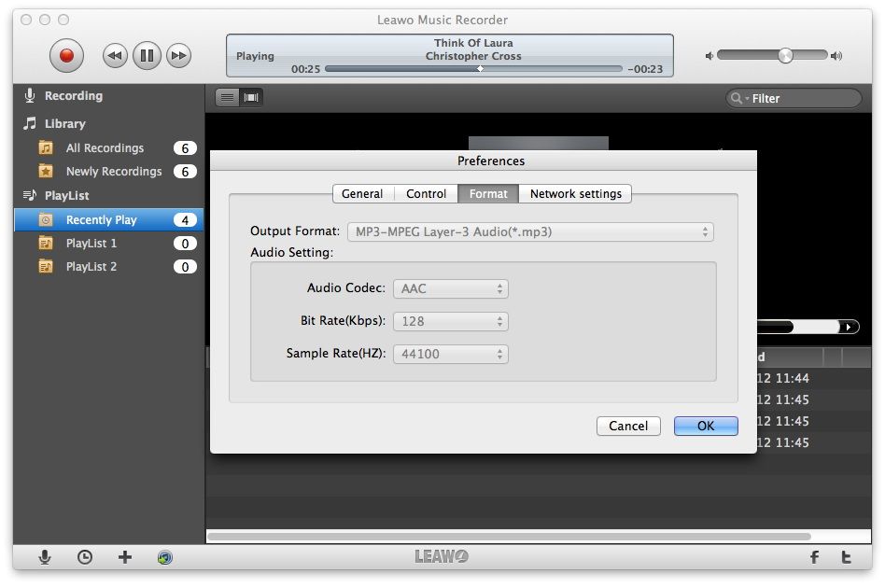Switch to the General preferences tab
Viewport: 885px width, 588px height.
(363, 193)
